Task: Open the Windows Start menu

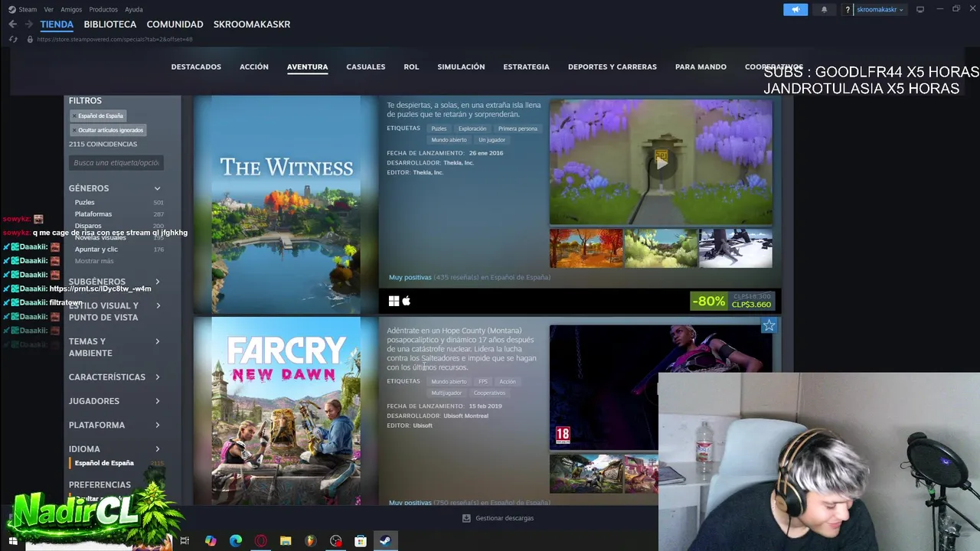Action: coord(13,541)
